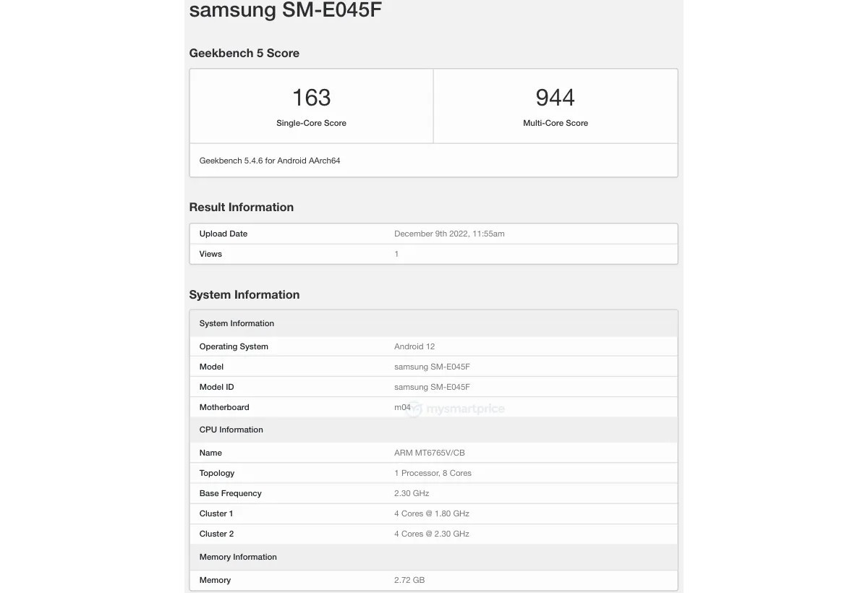Select the Motherboard value m04

402,407
